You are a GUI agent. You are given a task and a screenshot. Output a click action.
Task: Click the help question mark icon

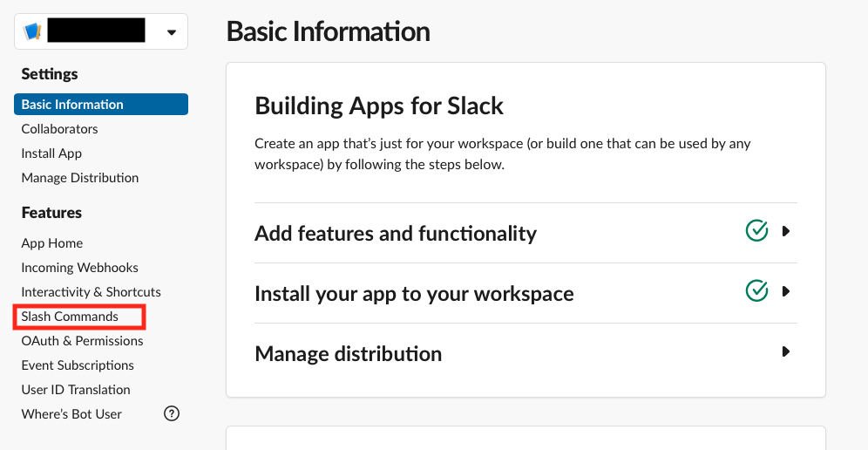tap(172, 413)
